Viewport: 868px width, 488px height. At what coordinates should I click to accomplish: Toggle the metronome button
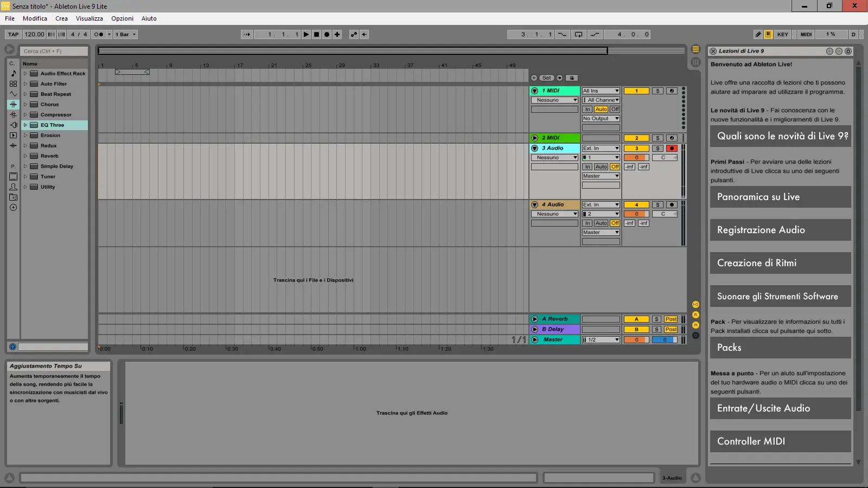[x=98, y=34]
